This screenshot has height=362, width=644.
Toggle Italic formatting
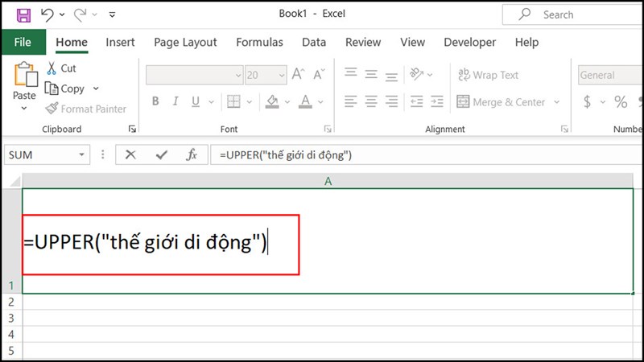click(175, 101)
